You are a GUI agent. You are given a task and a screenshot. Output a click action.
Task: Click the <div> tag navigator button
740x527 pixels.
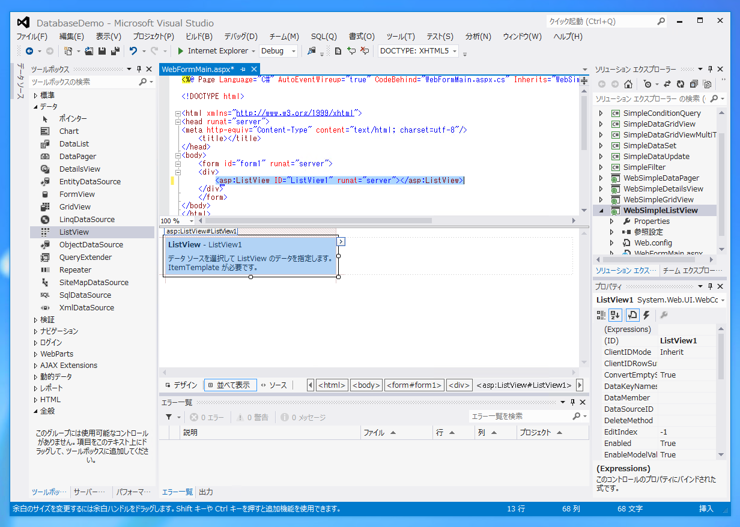[459, 385]
